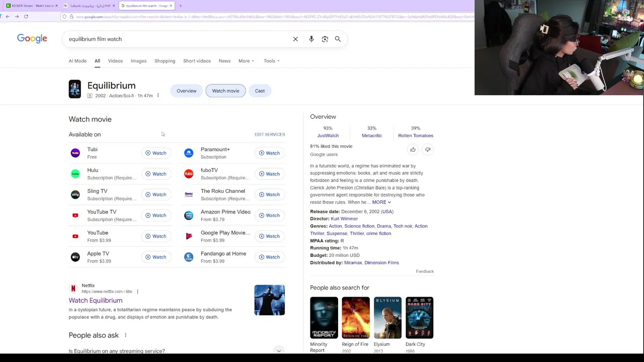Open People also ask three-dot menu
Screen dimensions: 644x362
click(x=125, y=335)
